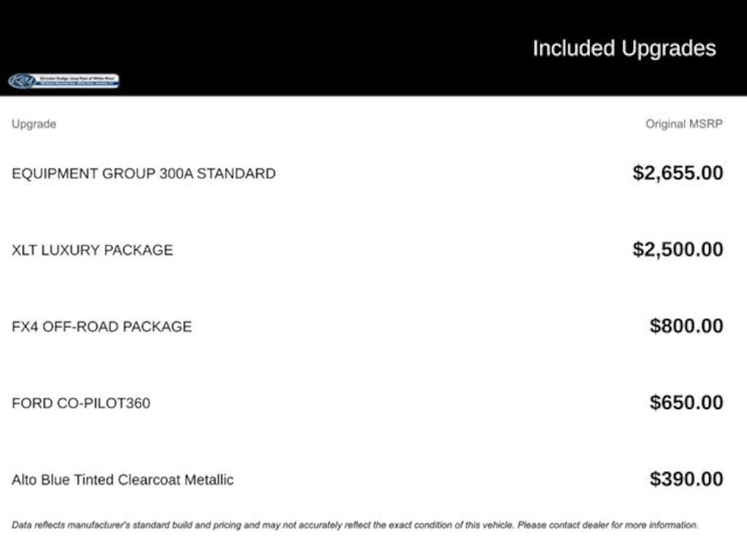Click the Upgrade column header
This screenshot has height=560, width=747.
(x=34, y=124)
